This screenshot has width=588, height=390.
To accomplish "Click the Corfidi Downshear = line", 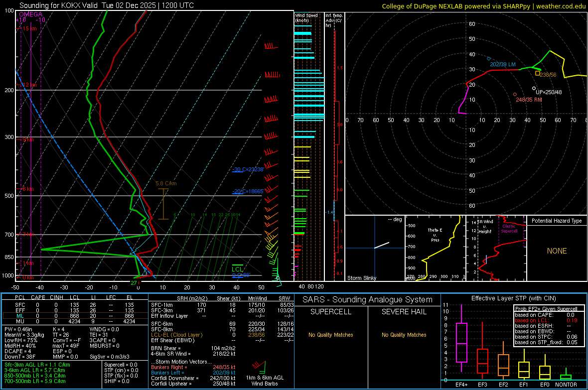I will [x=193, y=378].
